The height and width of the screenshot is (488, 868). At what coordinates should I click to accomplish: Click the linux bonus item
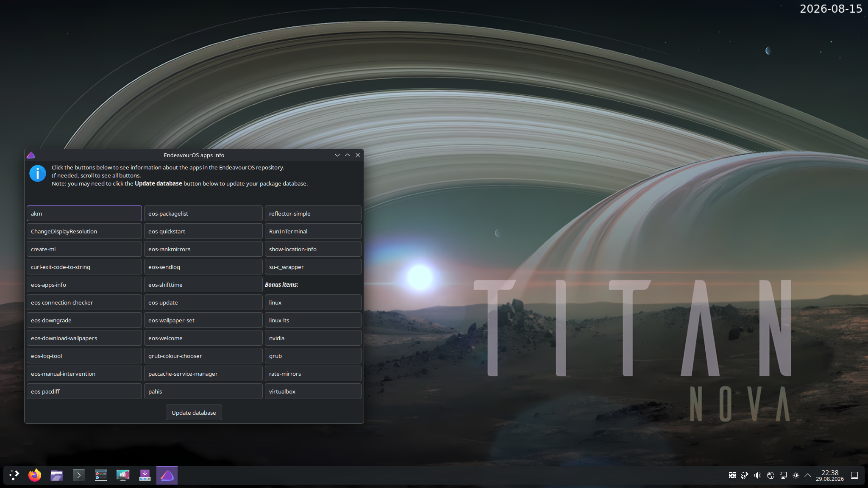[x=313, y=302]
